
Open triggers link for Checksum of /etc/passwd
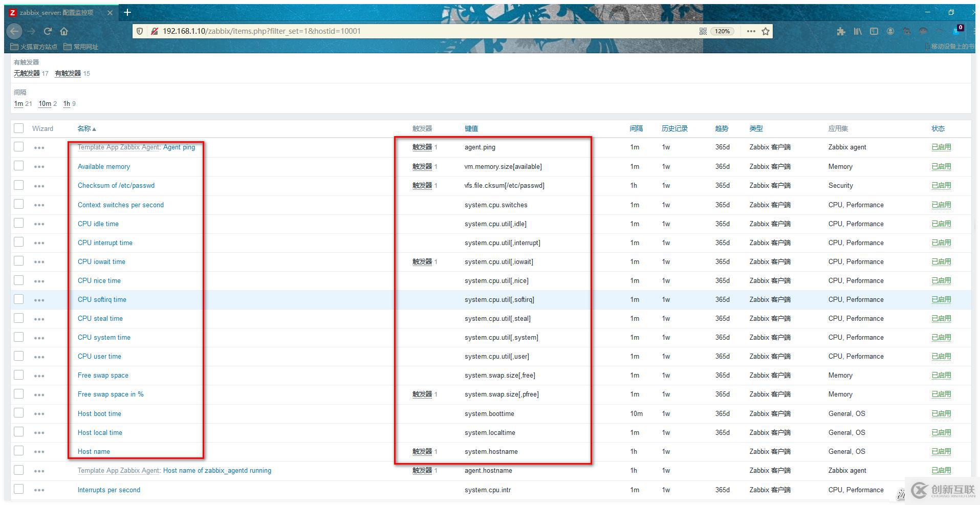coord(422,185)
